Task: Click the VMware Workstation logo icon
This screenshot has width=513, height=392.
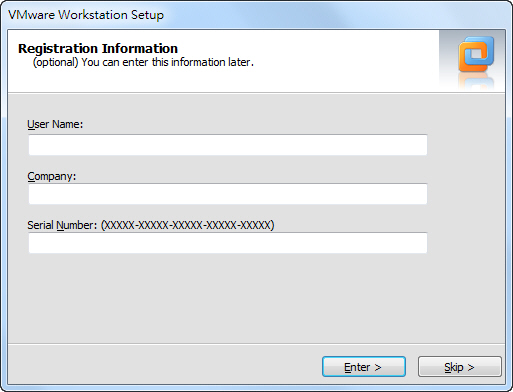Action: pyautogui.click(x=476, y=54)
